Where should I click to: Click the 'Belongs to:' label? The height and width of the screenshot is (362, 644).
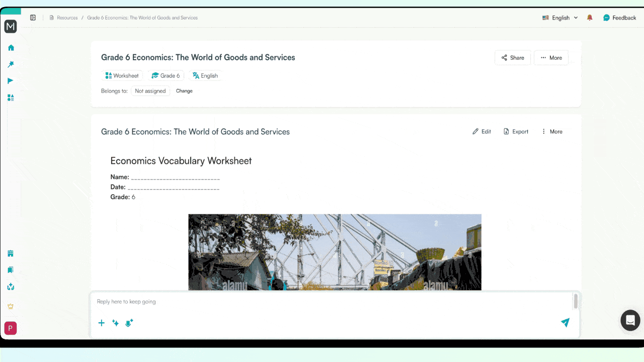coord(114,91)
